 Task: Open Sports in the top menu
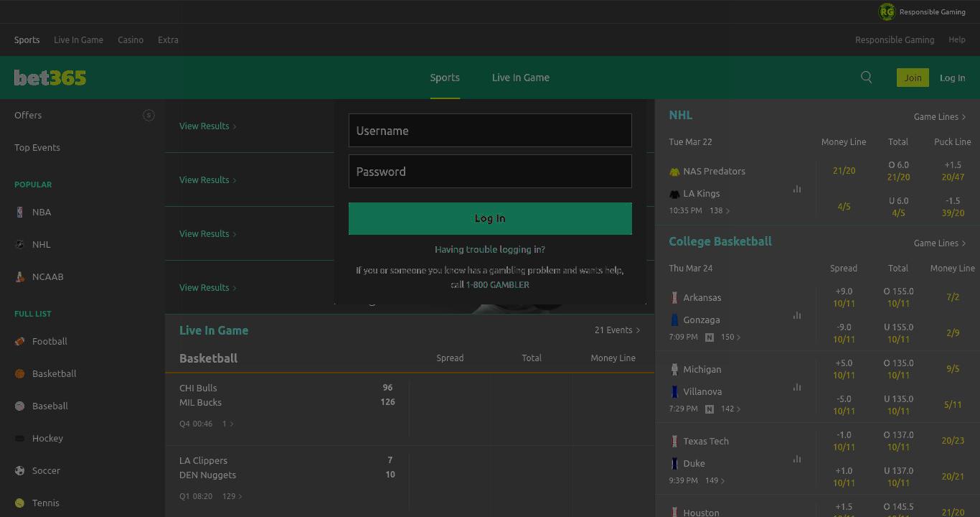click(27, 40)
